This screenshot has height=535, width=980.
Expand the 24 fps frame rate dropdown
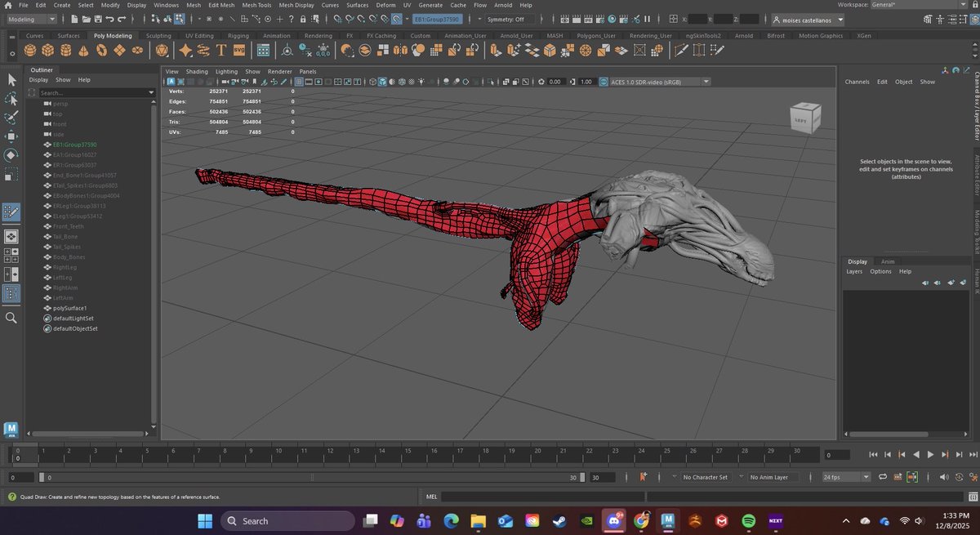pos(846,477)
